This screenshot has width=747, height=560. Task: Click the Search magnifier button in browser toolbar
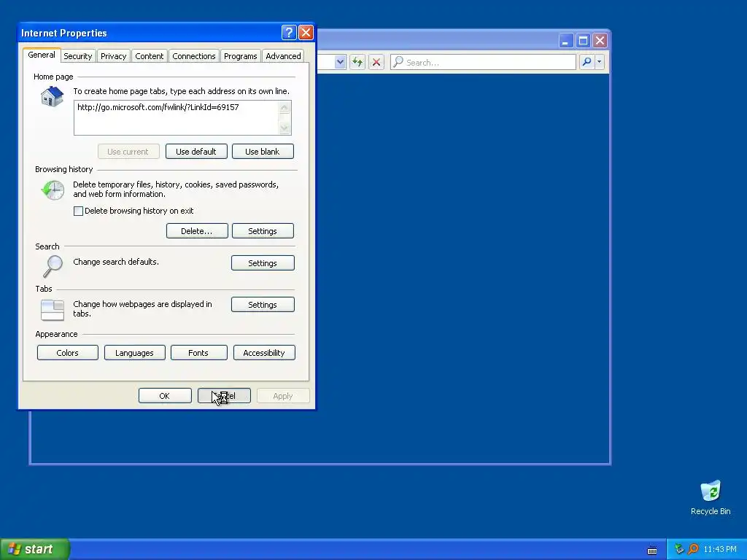click(587, 62)
